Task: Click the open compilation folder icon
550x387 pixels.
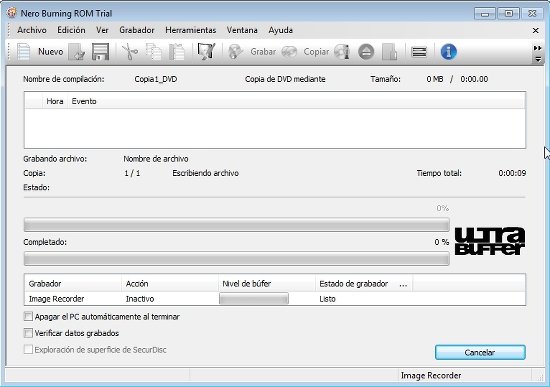Action: pyautogui.click(x=77, y=52)
